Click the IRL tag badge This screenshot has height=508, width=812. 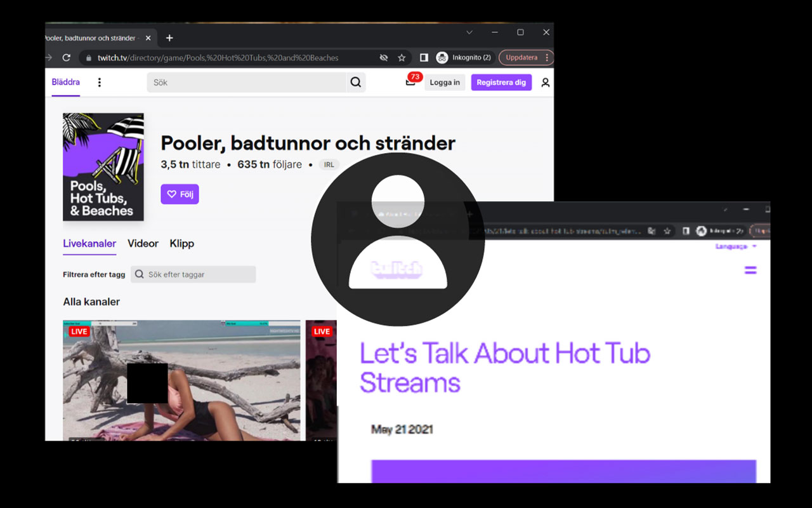click(329, 165)
